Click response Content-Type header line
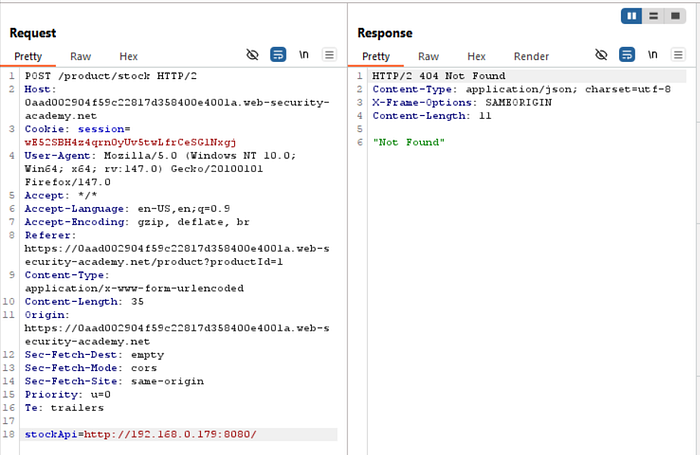 521,89
